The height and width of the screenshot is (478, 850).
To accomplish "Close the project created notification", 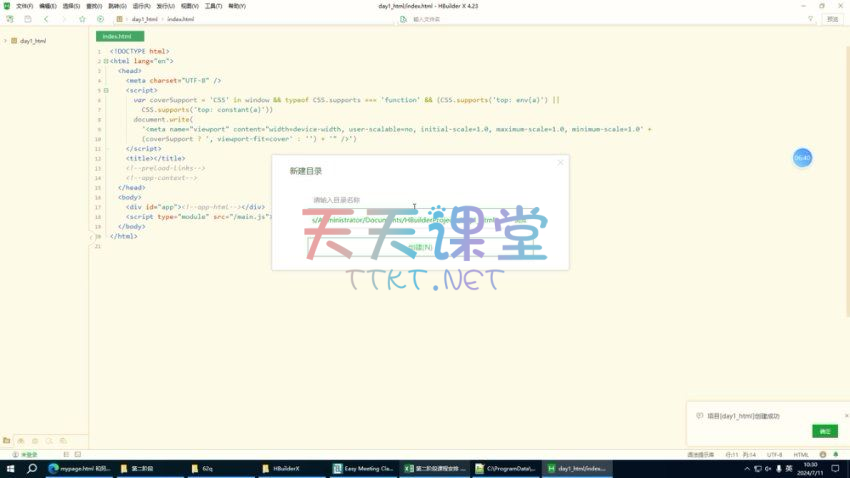I will tap(844, 415).
